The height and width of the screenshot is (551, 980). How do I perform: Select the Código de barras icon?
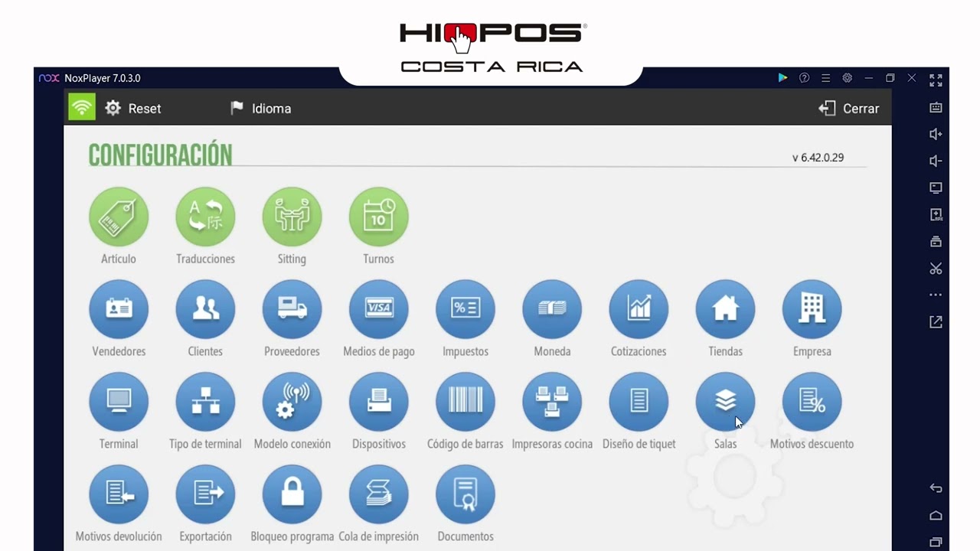(x=465, y=402)
